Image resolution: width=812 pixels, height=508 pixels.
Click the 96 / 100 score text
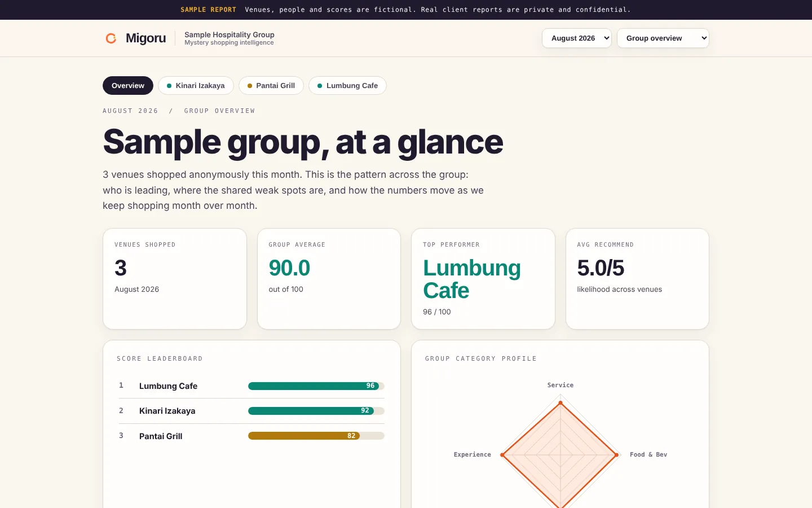coord(437,312)
